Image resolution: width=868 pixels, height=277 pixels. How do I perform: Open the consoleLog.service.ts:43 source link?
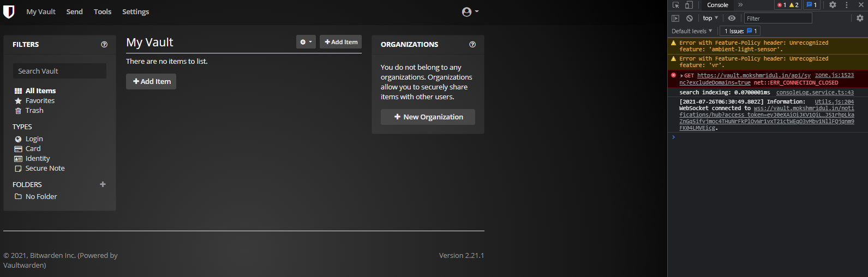pos(815,93)
